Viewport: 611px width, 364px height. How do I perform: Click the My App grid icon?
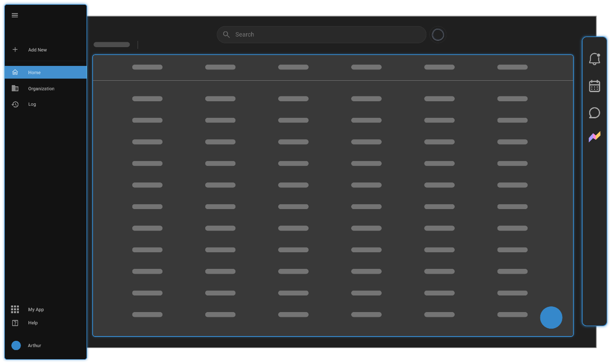15,309
